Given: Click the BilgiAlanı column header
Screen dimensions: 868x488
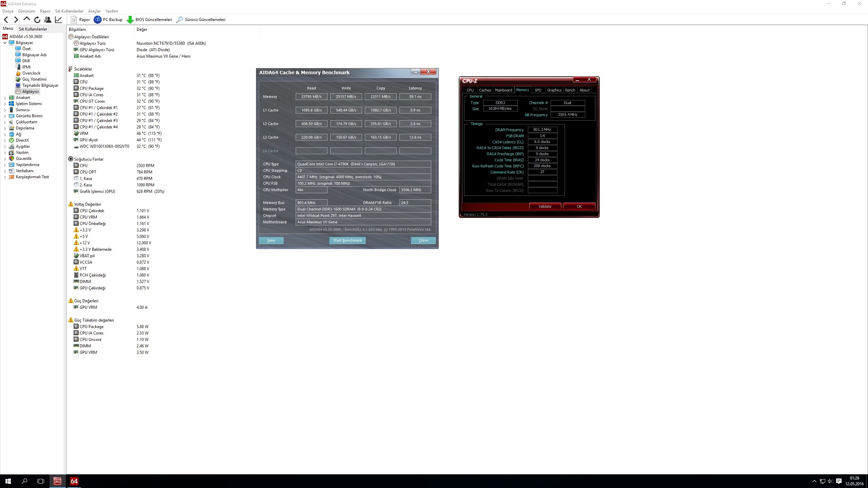Looking at the screenshot, I should pyautogui.click(x=101, y=29).
